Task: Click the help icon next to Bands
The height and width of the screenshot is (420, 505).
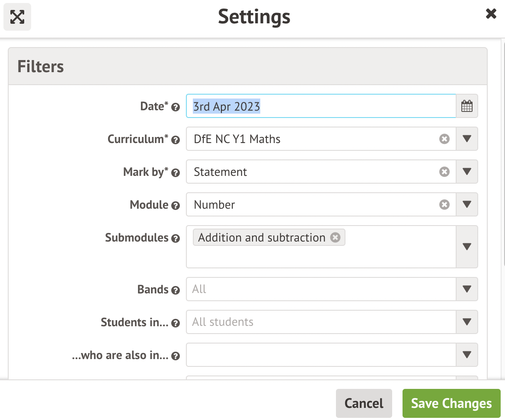Action: 176,290
